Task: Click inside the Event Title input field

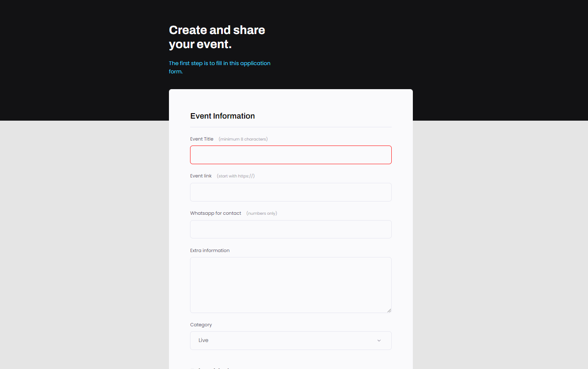Action: [290, 155]
